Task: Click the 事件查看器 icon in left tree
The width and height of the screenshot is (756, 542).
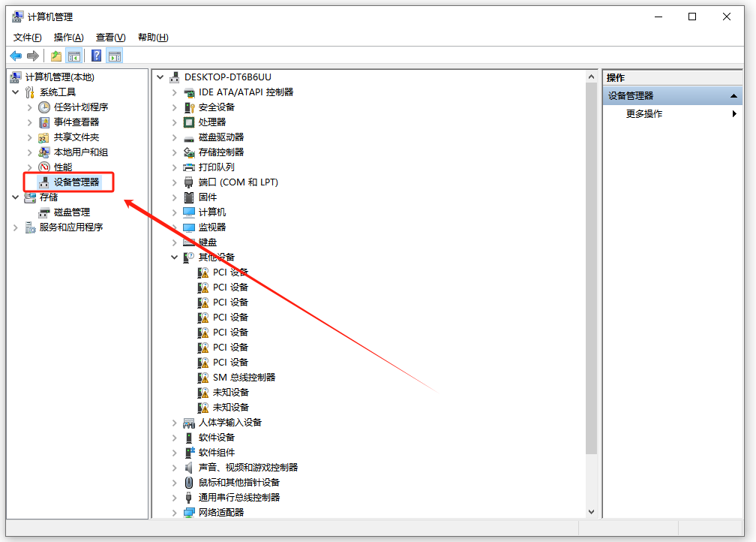Action: (x=44, y=122)
